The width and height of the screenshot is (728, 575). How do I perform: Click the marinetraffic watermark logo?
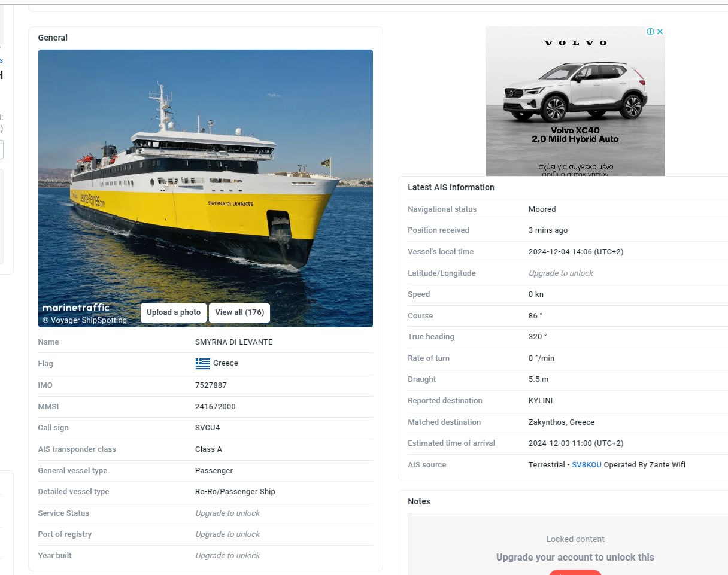click(76, 308)
